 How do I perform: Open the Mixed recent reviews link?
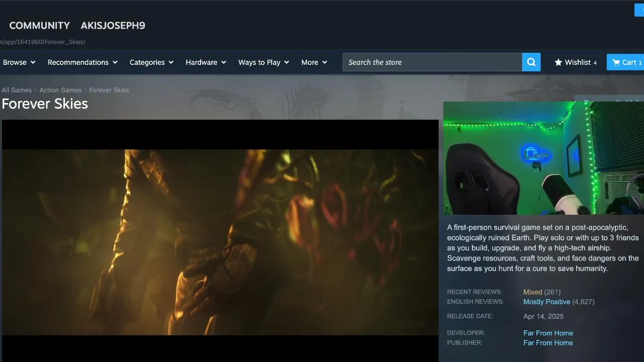532,292
